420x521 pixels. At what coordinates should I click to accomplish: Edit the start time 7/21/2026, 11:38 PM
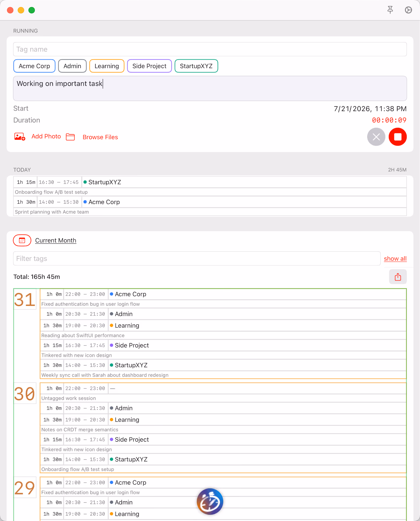pos(370,109)
